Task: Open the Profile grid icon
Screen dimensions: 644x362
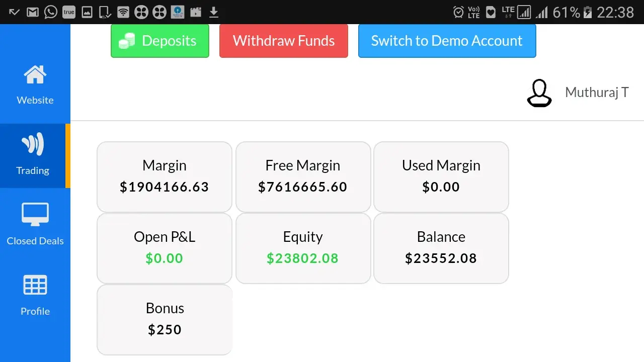Action: (35, 286)
